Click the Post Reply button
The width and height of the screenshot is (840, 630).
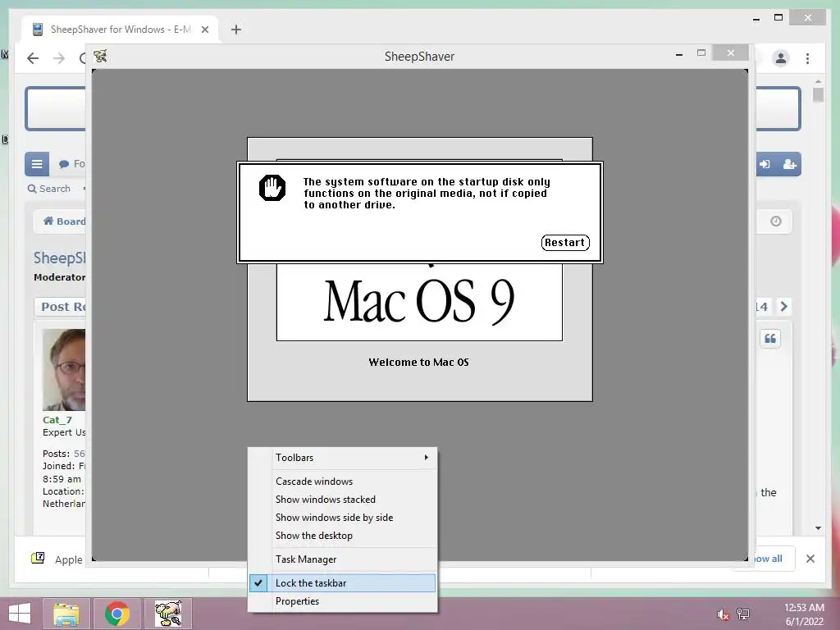click(x=62, y=307)
